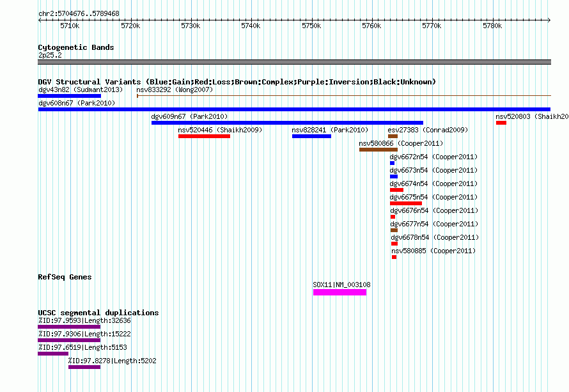Click the duplication bar Length:5153
The width and height of the screenshot is (569, 392).
click(53, 354)
